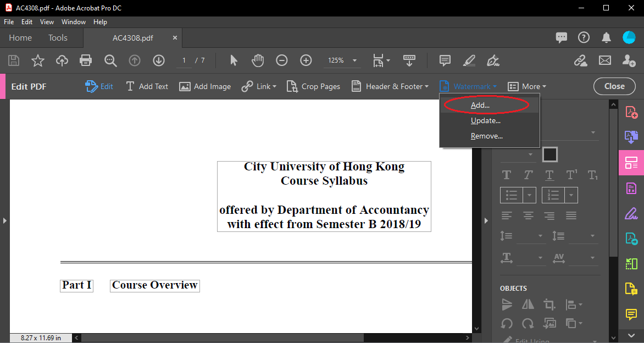This screenshot has height=343, width=644.
Task: Click the page number input field
Action: tap(184, 60)
